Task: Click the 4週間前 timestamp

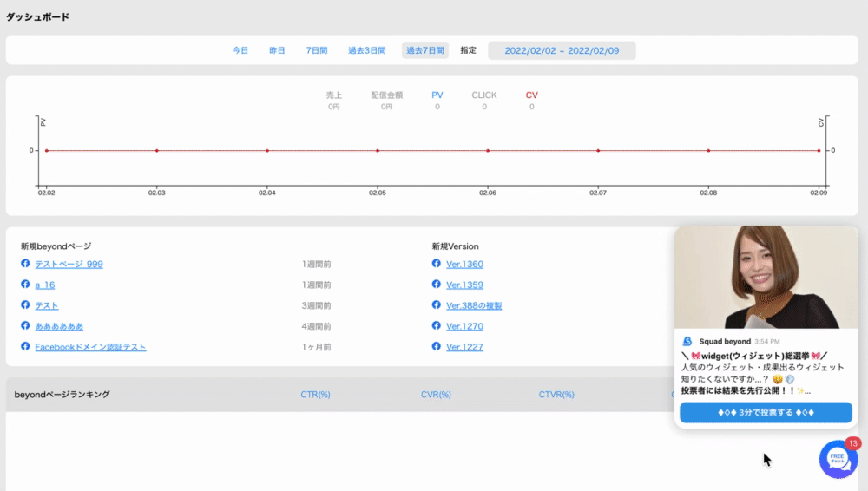Action: (316, 326)
